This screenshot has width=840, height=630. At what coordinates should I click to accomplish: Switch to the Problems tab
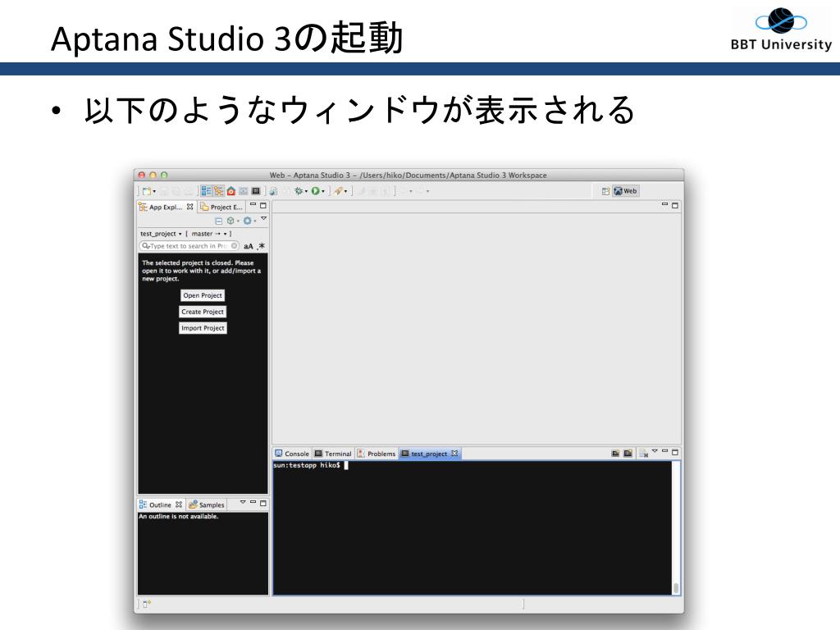coord(376,454)
